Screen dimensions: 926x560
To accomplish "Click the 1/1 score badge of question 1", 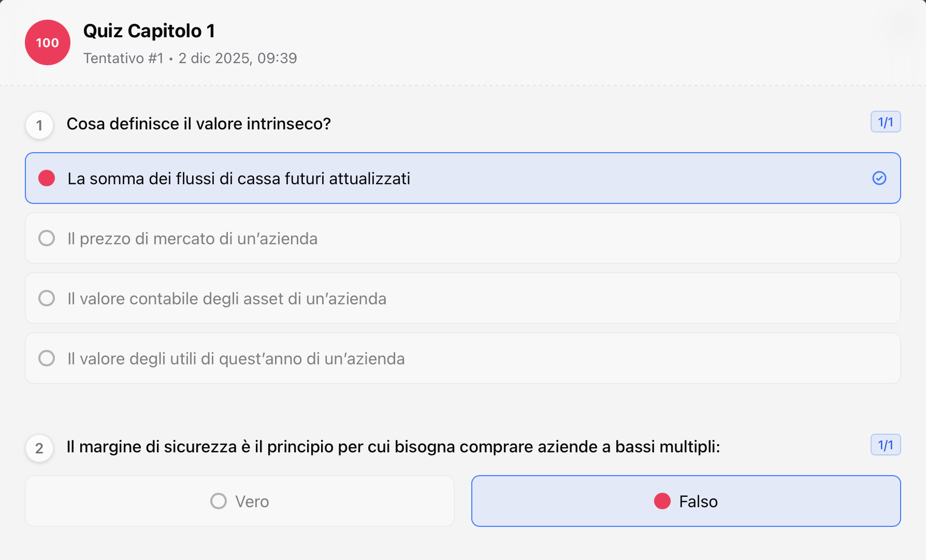I will point(885,122).
